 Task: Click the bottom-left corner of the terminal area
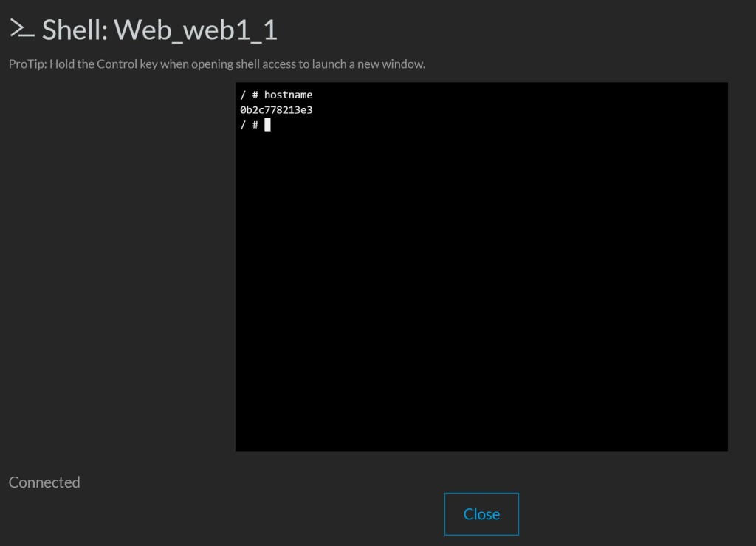coord(240,447)
